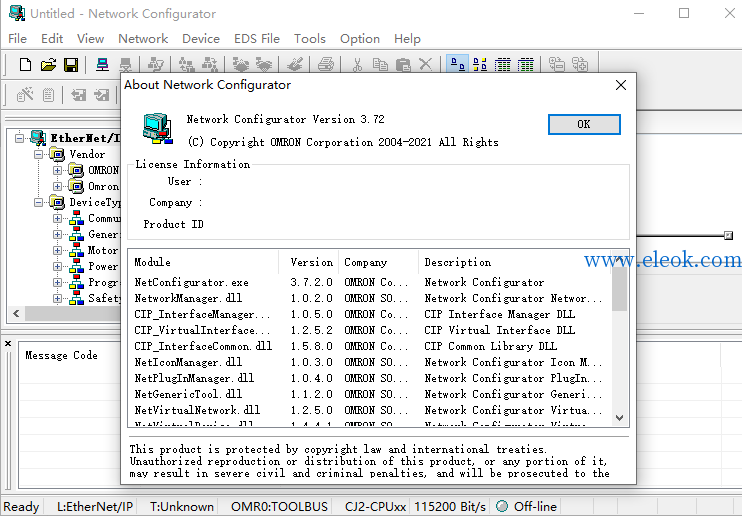Click the grayed Disconnect toolbar icon
The width and height of the screenshot is (742, 516).
click(x=125, y=64)
